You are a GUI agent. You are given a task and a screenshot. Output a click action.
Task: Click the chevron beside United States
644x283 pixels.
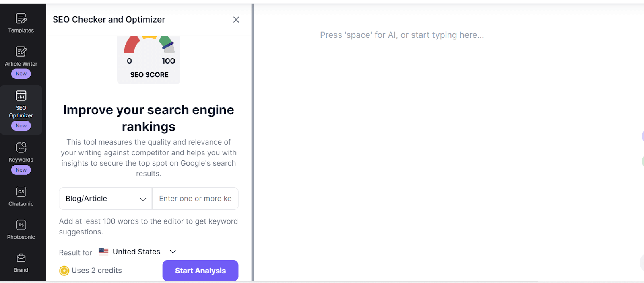tap(173, 252)
